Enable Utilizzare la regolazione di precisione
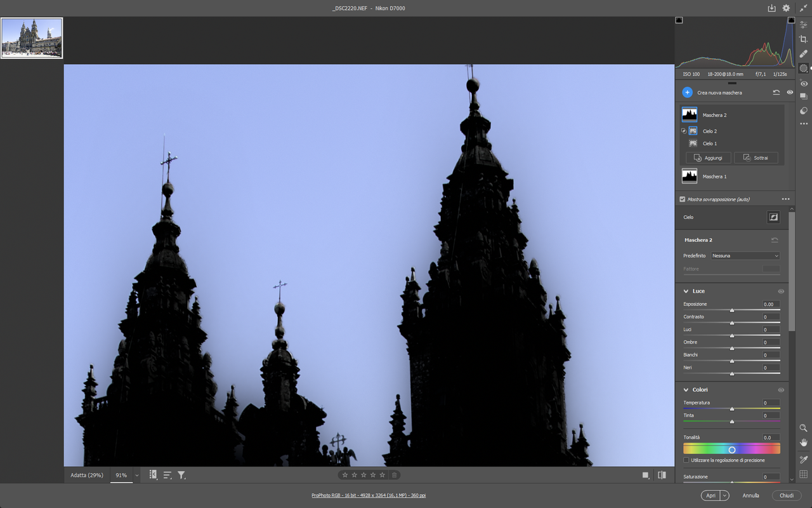812x508 pixels. (686, 460)
